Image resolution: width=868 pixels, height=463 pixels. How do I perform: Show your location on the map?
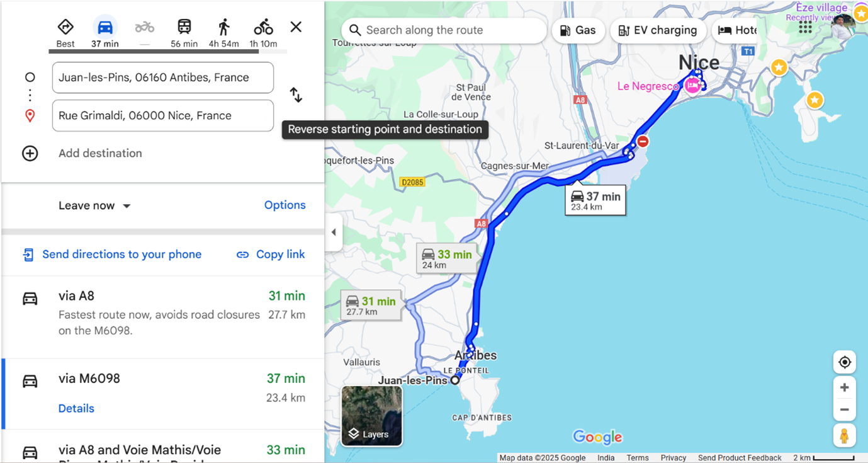[845, 362]
